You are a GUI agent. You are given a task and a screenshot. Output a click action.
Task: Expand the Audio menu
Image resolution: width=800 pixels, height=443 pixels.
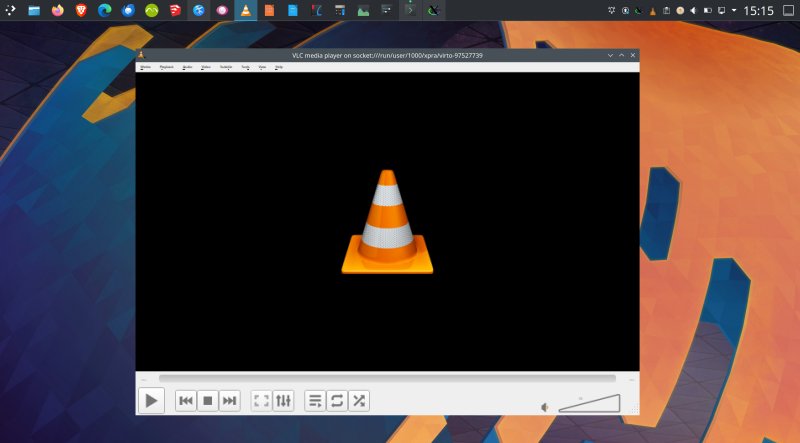pos(187,67)
